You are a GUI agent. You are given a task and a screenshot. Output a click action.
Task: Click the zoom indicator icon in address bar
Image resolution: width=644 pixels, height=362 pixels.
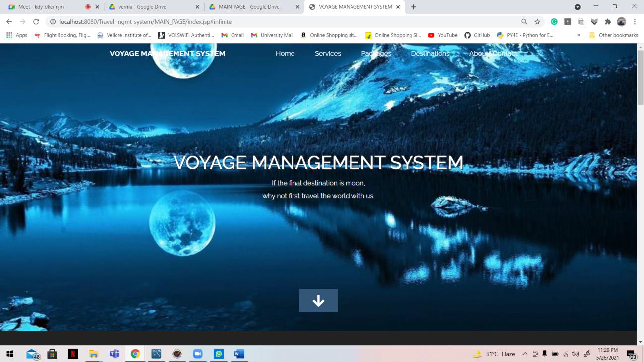coord(524,22)
